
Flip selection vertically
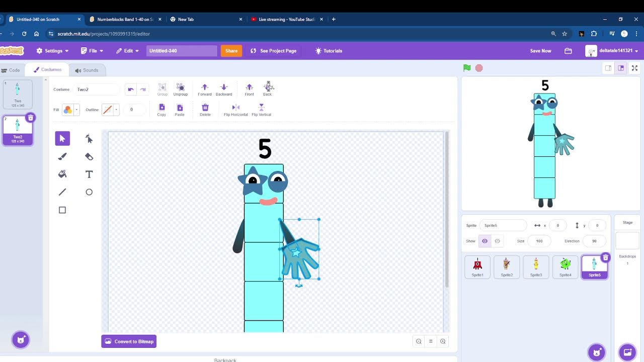coord(261,110)
